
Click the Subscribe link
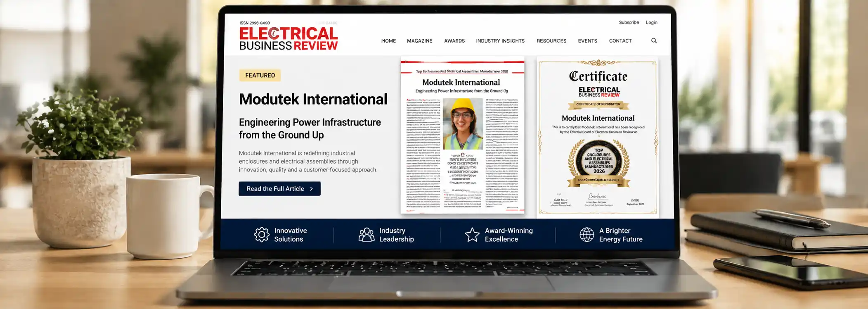pos(629,22)
